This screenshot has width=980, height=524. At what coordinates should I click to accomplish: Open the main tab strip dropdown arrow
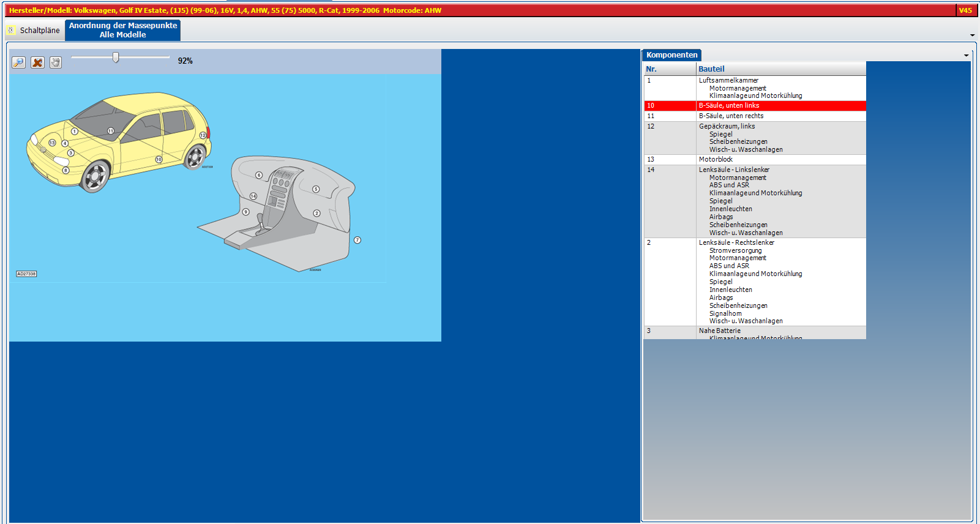tap(973, 36)
